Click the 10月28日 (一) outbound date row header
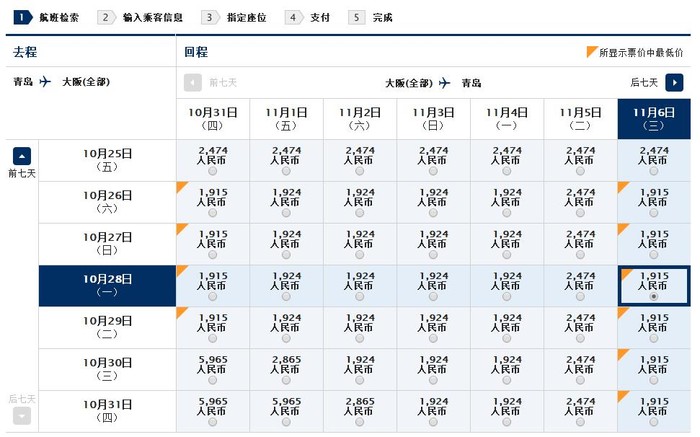700x437 pixels. click(x=107, y=285)
